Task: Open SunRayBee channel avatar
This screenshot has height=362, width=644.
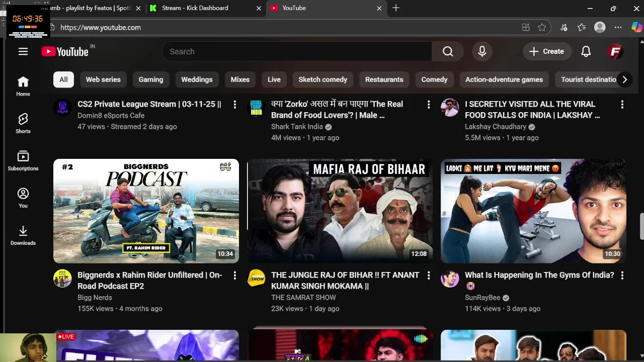Action: 450,279
